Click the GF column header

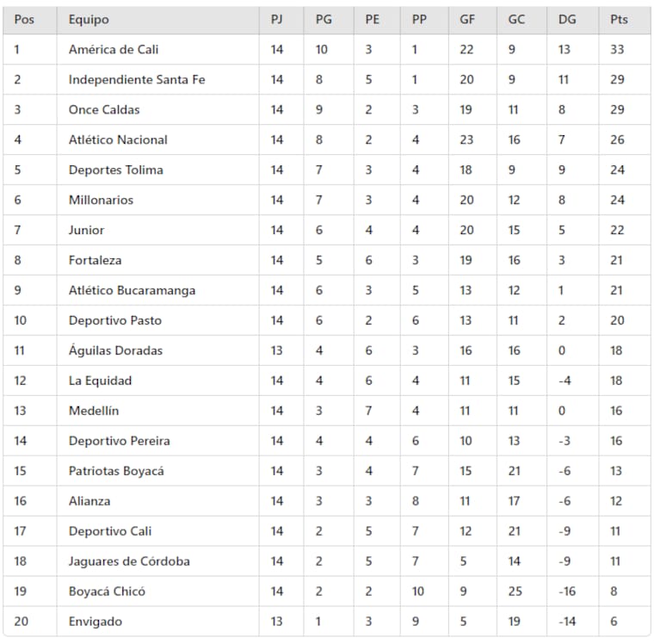[467, 20]
